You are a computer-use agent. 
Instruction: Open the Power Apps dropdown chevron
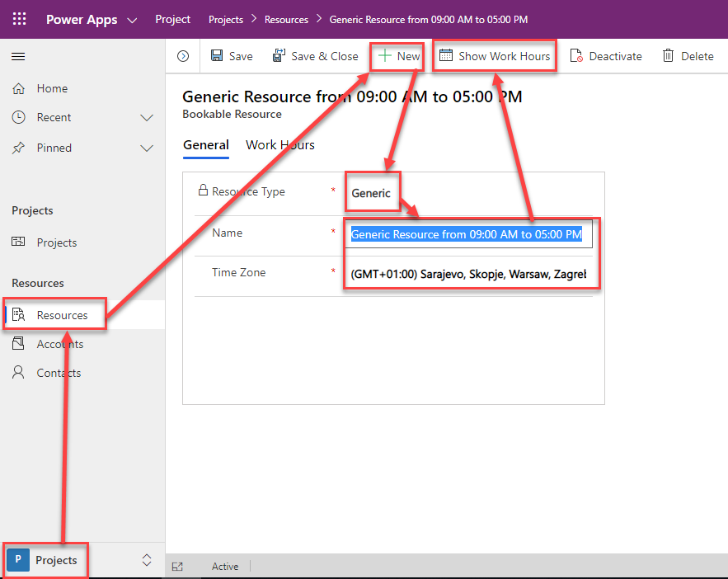coord(132,20)
